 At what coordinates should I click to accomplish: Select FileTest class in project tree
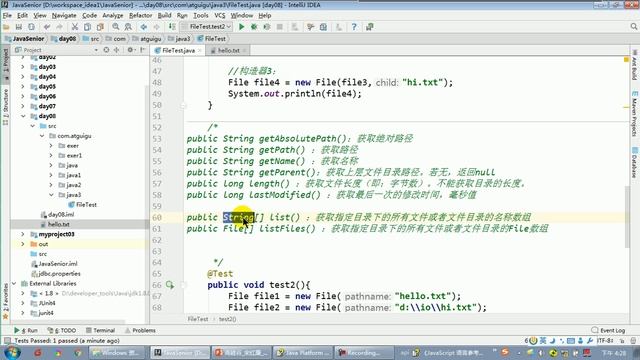[82, 205]
